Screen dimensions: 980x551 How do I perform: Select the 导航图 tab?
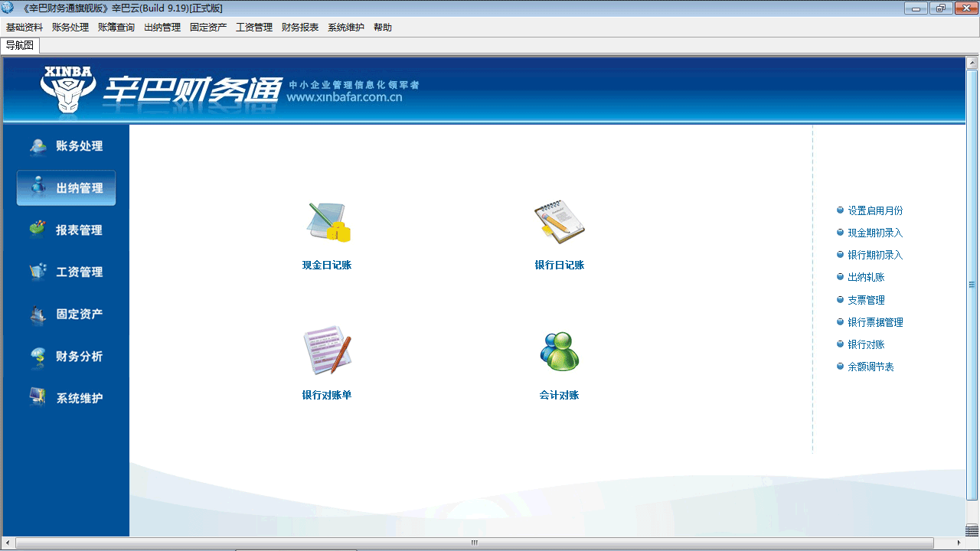click(x=20, y=45)
